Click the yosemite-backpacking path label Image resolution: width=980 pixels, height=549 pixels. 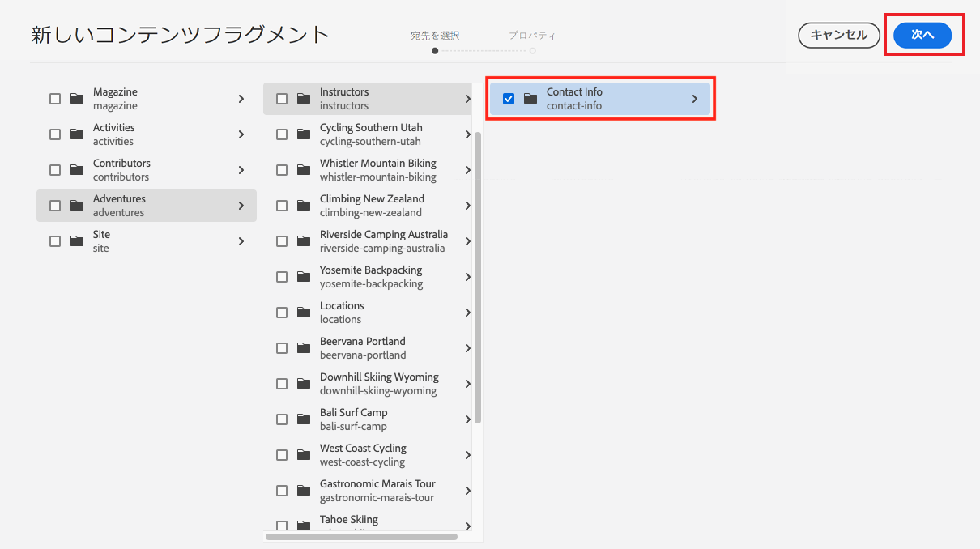[371, 284]
